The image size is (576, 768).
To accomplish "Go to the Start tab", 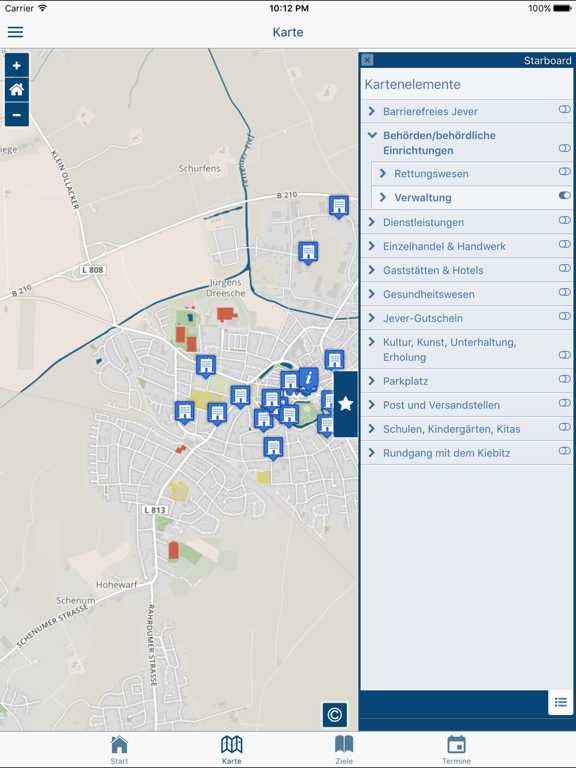I will [x=119, y=749].
